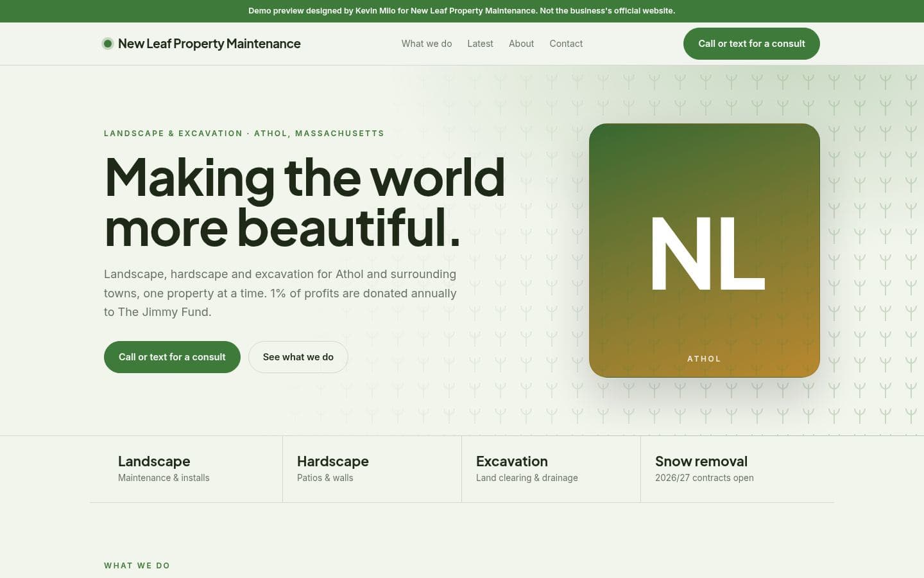Open the Latest nav link
924x578 pixels.
(480, 44)
